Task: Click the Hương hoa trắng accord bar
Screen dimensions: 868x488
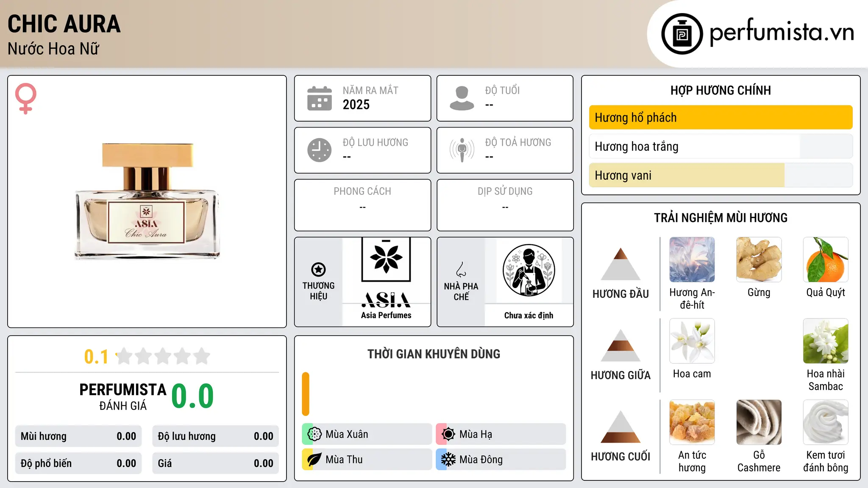Action: click(721, 146)
